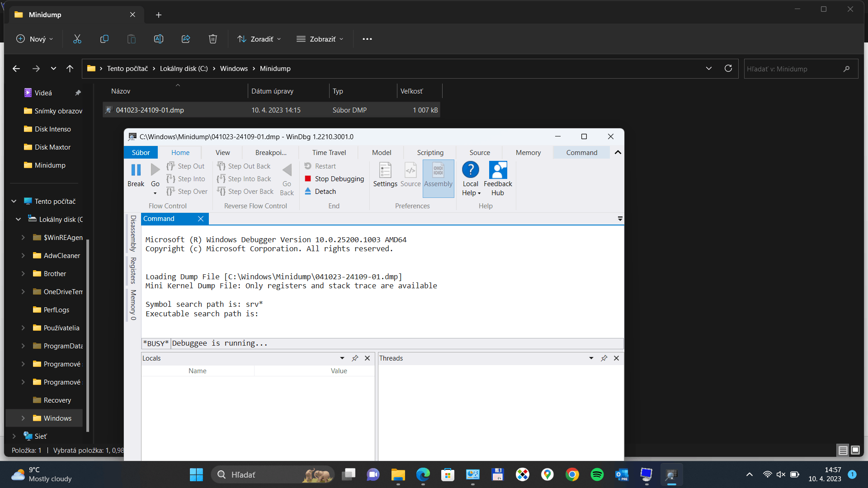868x488 pixels.
Task: Switch to the Time Travel ribbon tab
Action: coord(329,153)
